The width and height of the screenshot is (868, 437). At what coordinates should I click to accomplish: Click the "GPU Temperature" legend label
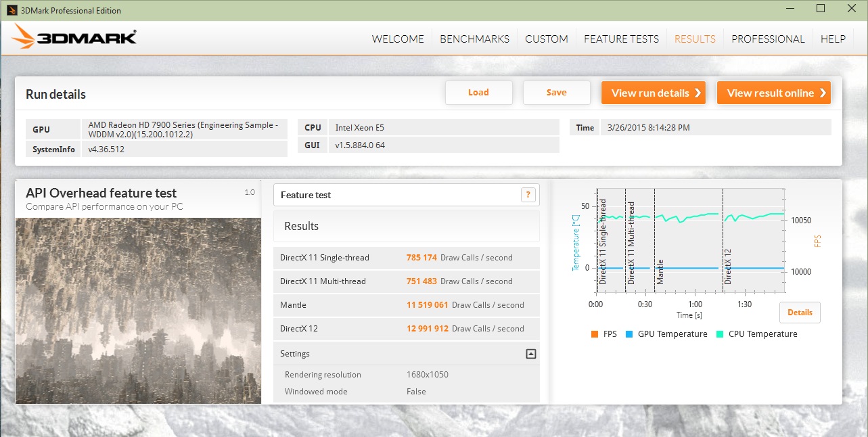[x=672, y=334]
